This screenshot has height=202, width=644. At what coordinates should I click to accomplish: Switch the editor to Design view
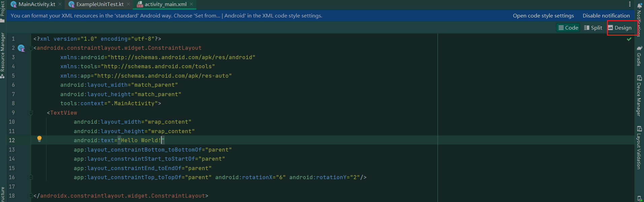click(620, 28)
